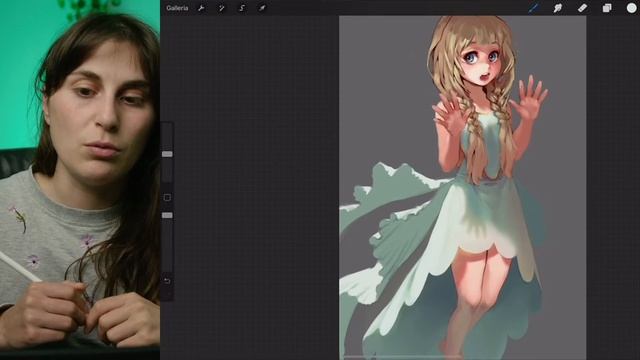
Task: Select the Eraser tool
Action: (582, 8)
